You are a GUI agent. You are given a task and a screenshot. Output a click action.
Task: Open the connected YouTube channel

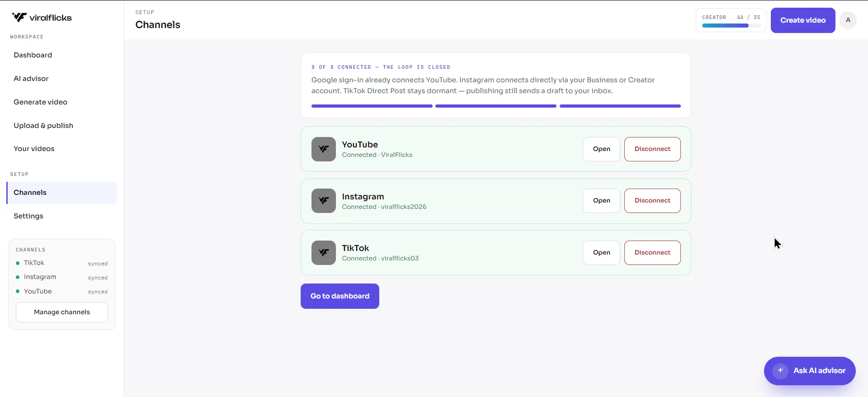(601, 149)
